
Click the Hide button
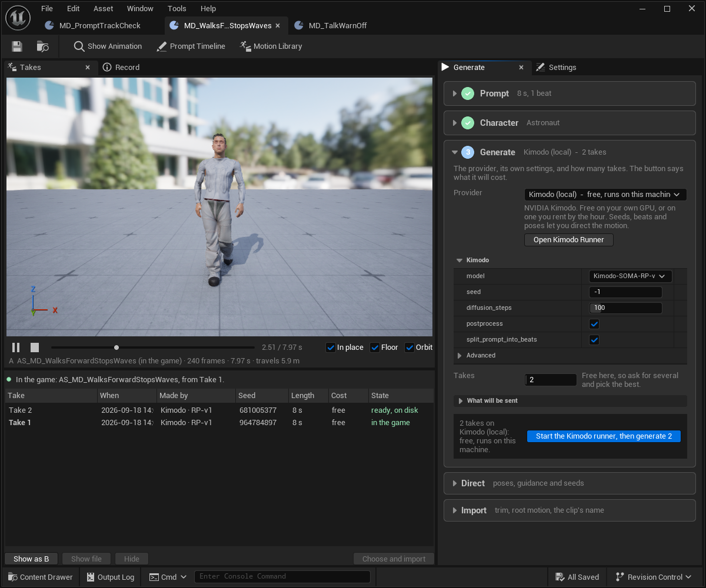(x=132, y=559)
